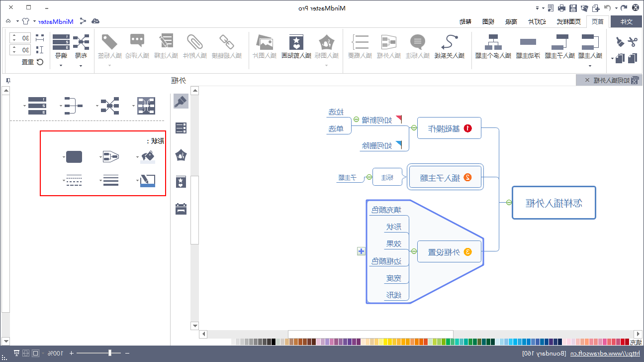Open the dash line style dropdown
The height and width of the screenshot is (362, 644).
(x=63, y=181)
